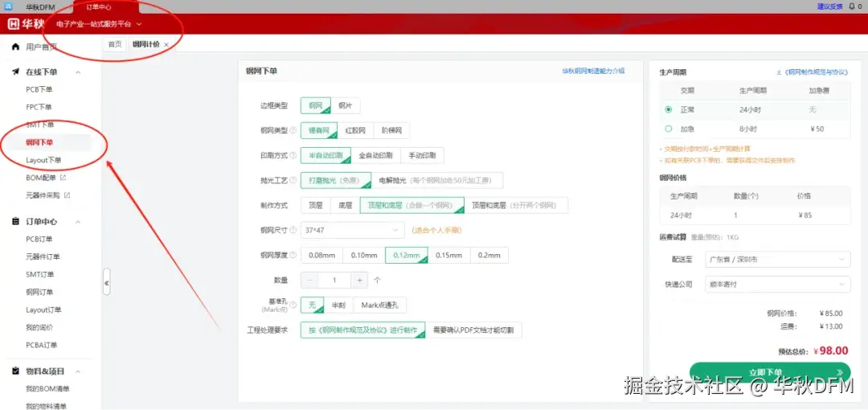Viewport: 868px width, 410px height.
Task: Open 电子产业一站式服务平台 header dropdown
Action: pyautogui.click(x=99, y=24)
